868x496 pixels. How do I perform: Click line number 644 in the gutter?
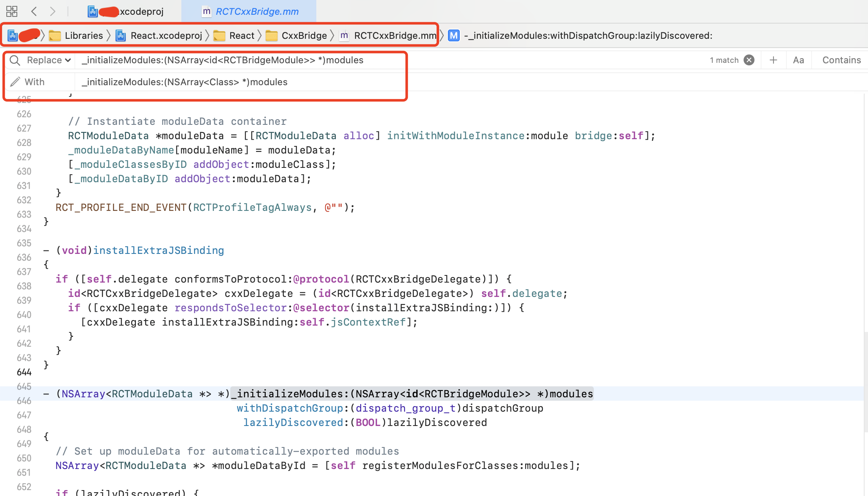pyautogui.click(x=24, y=372)
